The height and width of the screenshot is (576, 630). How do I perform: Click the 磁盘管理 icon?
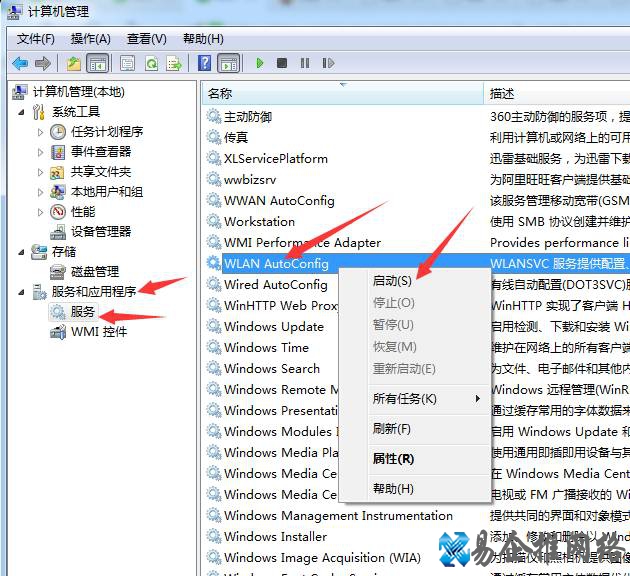57,272
